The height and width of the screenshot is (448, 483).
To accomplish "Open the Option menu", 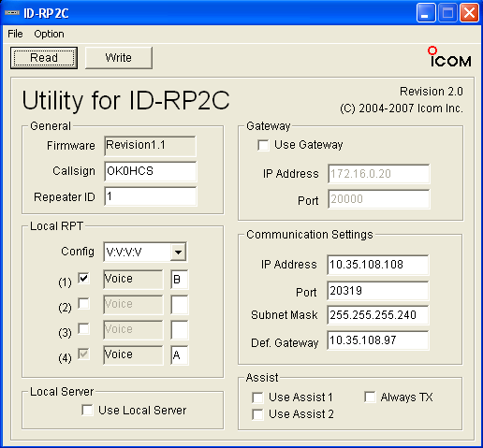I will [49, 34].
